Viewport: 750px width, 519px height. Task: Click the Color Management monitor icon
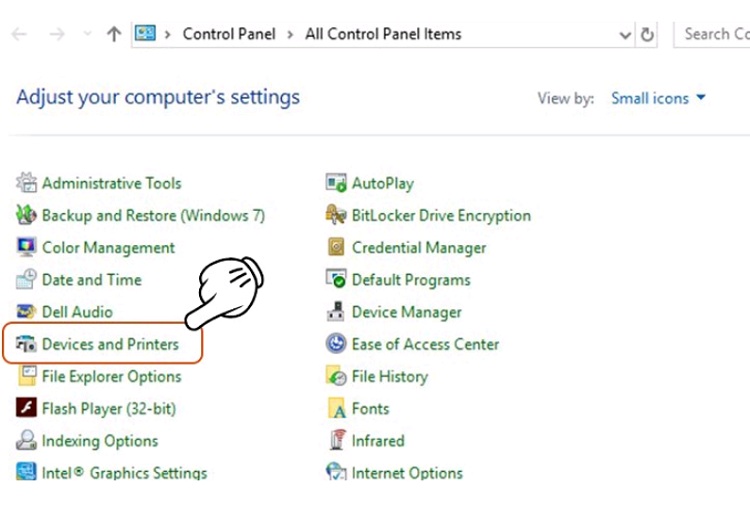pos(26,247)
